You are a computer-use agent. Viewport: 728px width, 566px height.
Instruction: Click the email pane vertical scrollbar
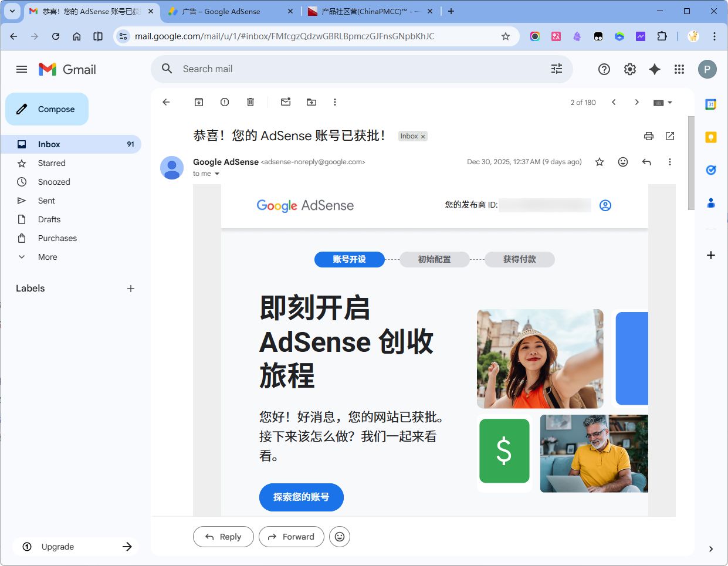point(691,163)
